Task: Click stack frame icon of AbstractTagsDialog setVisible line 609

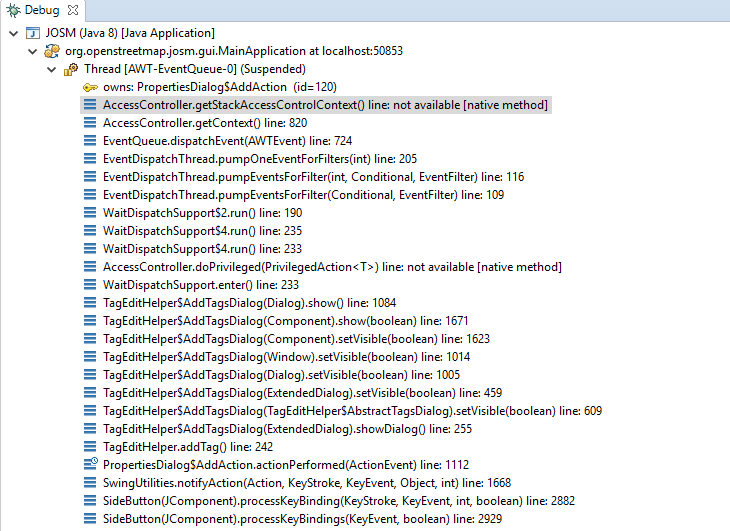Action: (x=90, y=411)
